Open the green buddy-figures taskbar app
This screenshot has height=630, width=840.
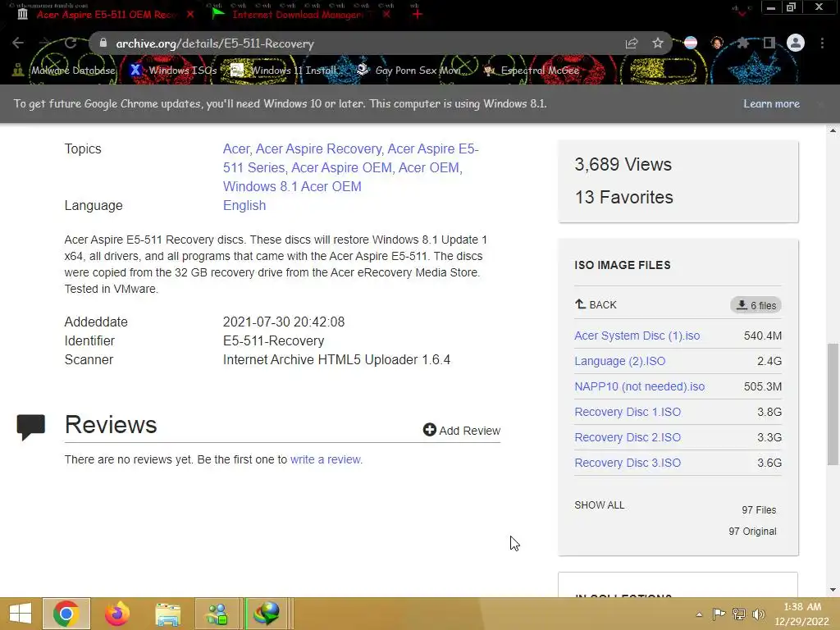coord(217,614)
